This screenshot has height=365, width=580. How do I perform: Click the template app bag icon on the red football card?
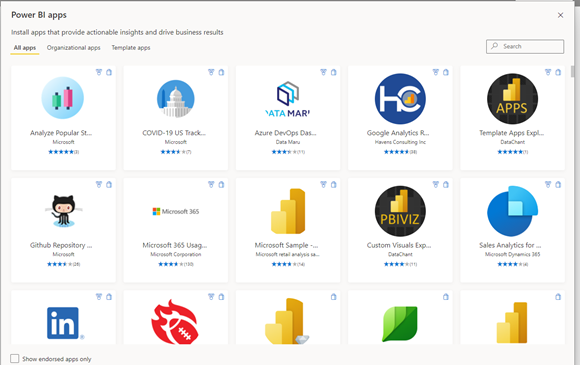pos(221,297)
